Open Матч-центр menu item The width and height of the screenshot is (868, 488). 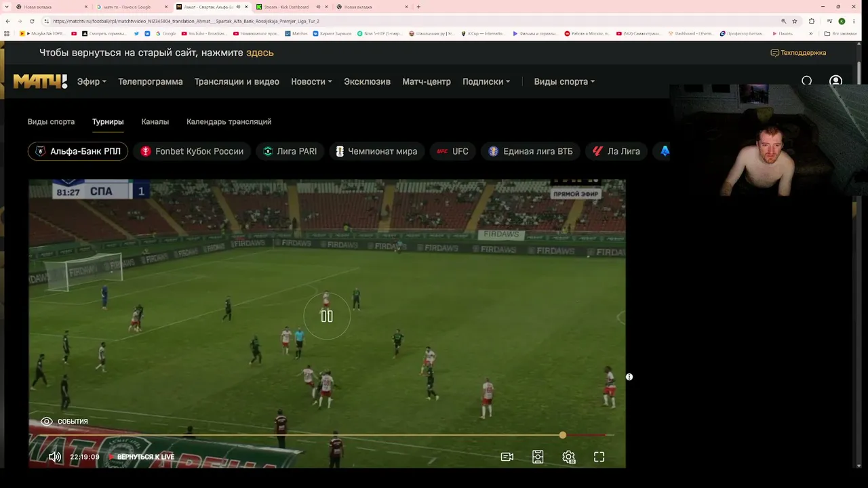coord(427,81)
